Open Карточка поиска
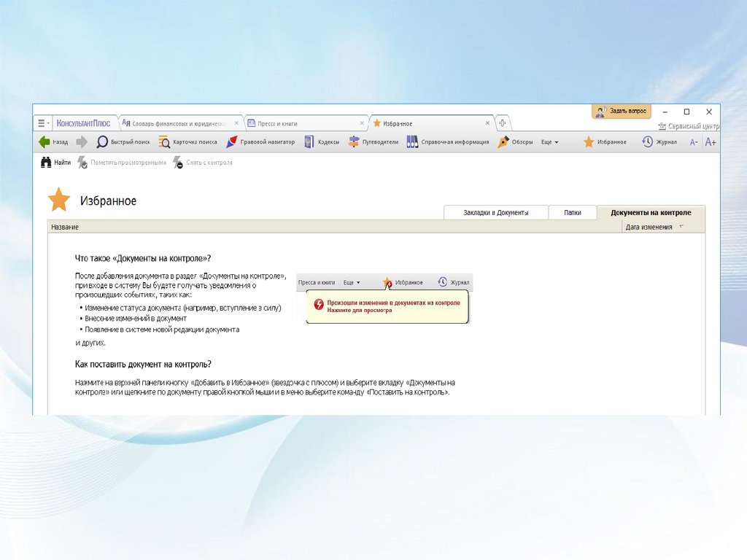This screenshot has width=747, height=560. pos(187,142)
